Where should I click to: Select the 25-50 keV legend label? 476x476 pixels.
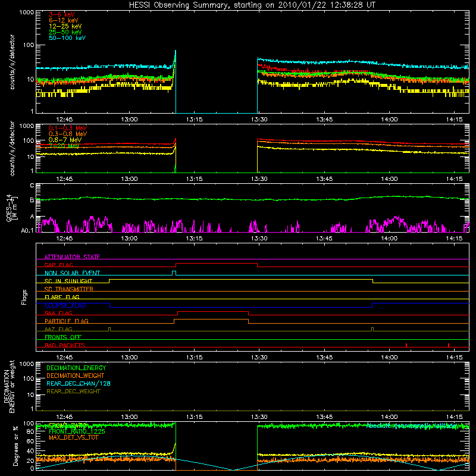65,32
